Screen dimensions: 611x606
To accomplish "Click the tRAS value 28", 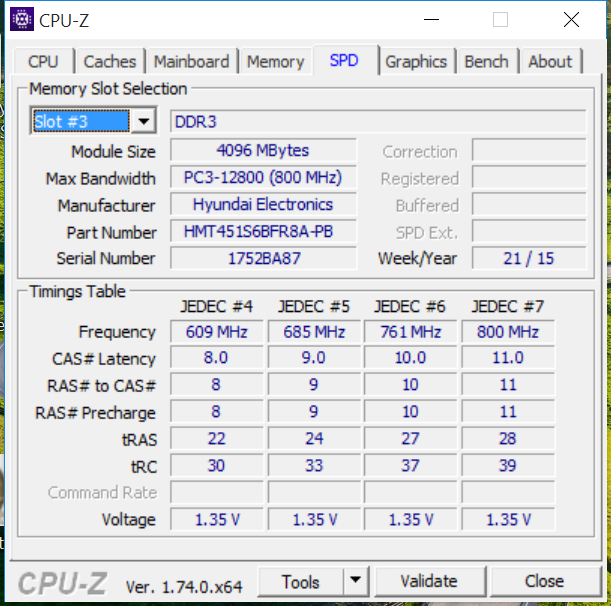I will [508, 438].
